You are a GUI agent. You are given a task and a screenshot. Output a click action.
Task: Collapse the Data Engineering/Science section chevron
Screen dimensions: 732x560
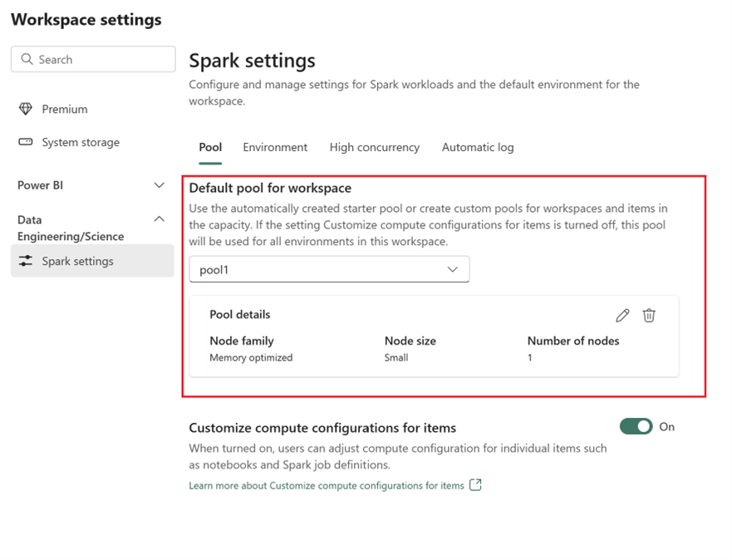159,219
